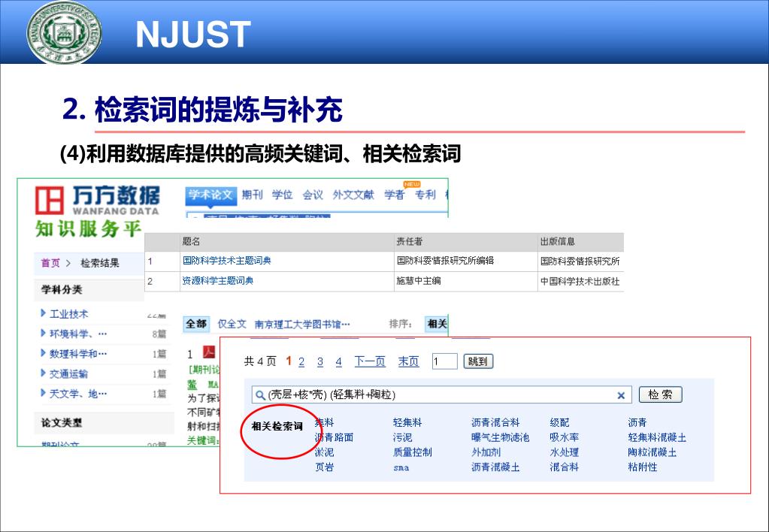This screenshot has height=532, width=769.
Task: Clear the search box with the X icon
Action: click(x=621, y=395)
